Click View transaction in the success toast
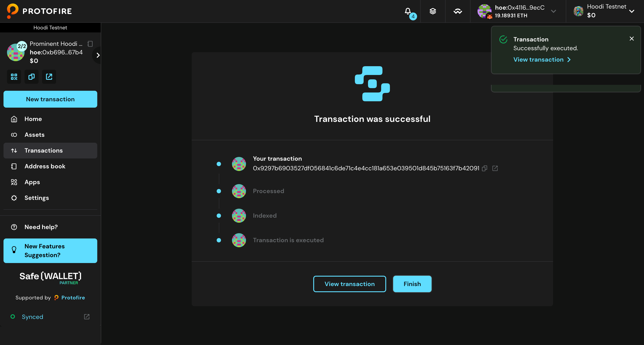 point(538,60)
